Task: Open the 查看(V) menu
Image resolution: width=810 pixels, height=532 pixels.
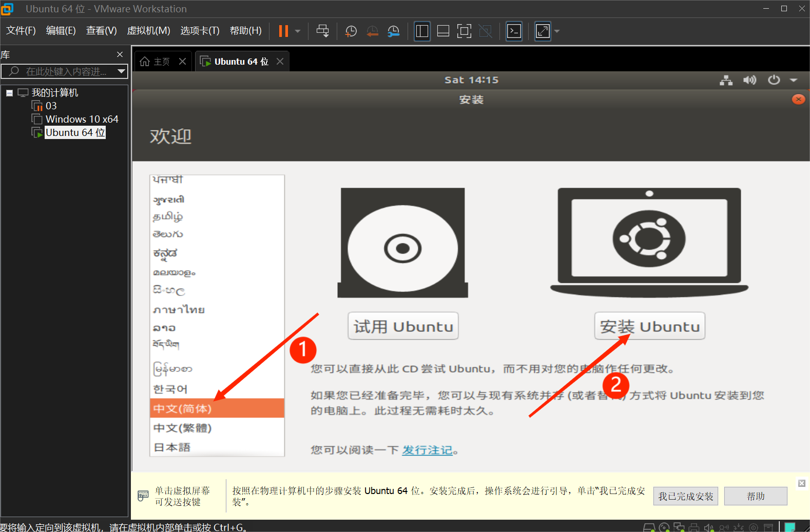Action: [x=102, y=31]
